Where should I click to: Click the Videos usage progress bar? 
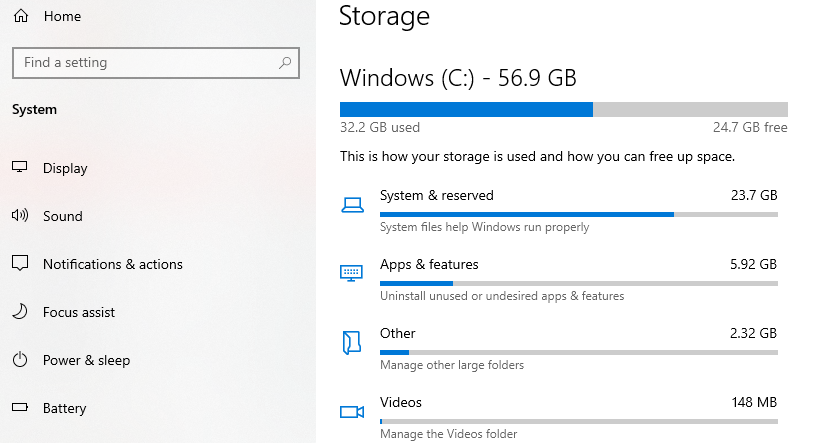[x=579, y=421]
